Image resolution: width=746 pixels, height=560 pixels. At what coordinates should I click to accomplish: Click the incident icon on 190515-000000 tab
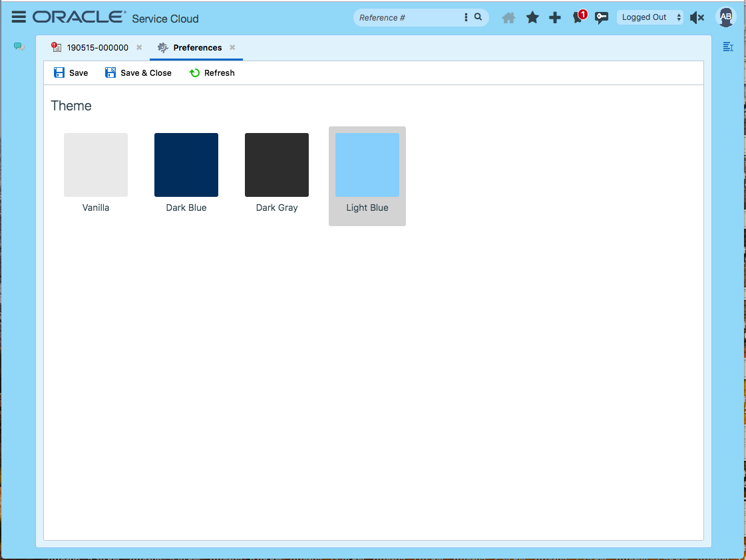pos(56,47)
